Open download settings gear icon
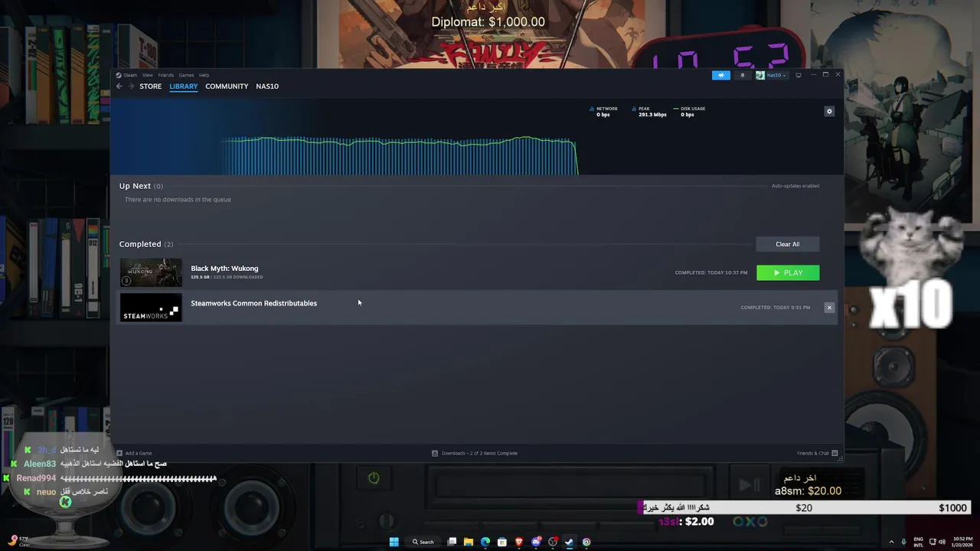 (x=829, y=112)
